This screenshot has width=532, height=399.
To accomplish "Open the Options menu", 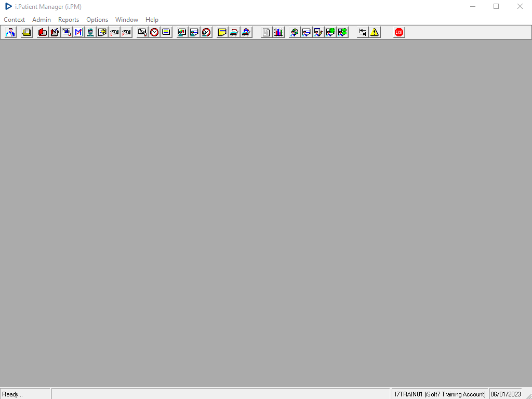I will (97, 20).
